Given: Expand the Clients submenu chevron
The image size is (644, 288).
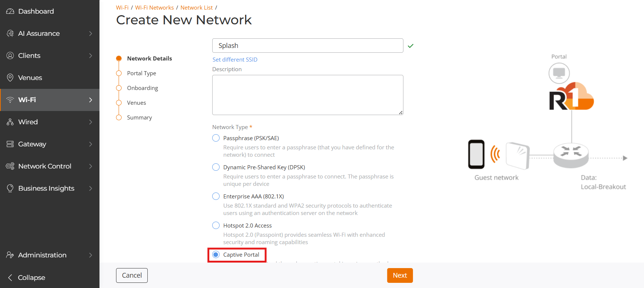Looking at the screenshot, I should [91, 56].
